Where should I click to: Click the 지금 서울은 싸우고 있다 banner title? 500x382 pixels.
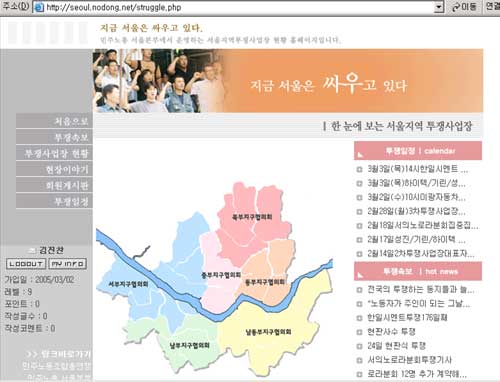pyautogui.click(x=328, y=83)
